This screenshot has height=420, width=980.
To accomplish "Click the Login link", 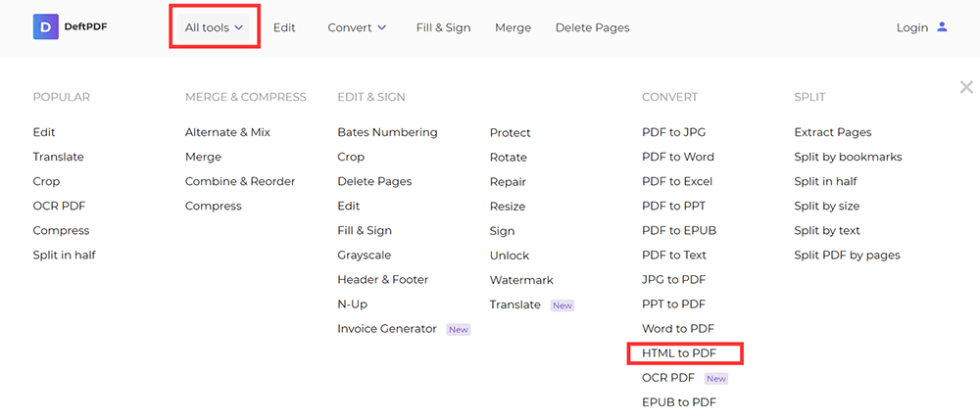I will (x=911, y=27).
